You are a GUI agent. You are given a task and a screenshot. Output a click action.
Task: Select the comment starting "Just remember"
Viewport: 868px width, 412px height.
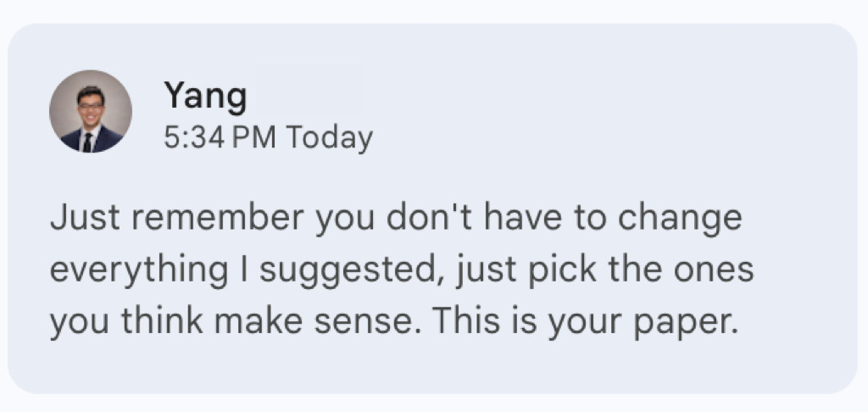pyautogui.click(x=395, y=270)
